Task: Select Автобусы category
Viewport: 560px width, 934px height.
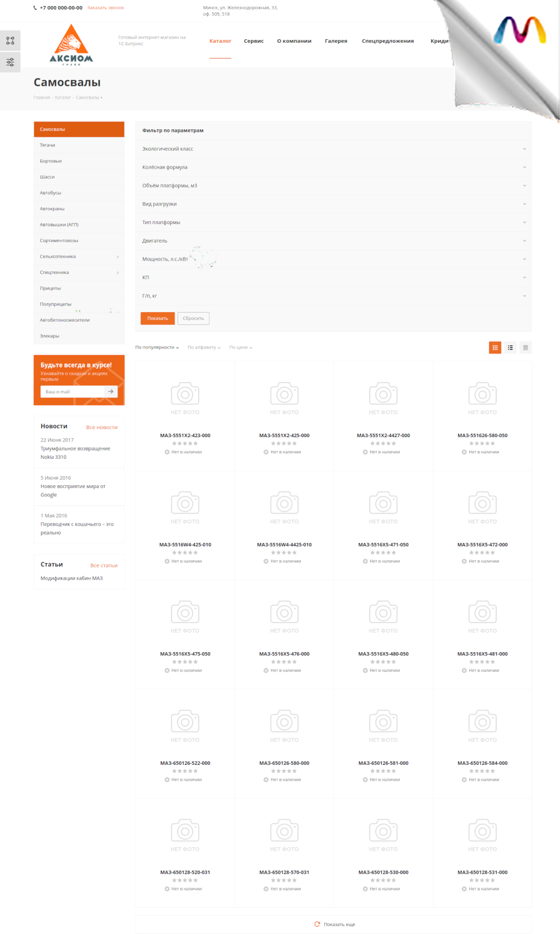Action: [79, 193]
